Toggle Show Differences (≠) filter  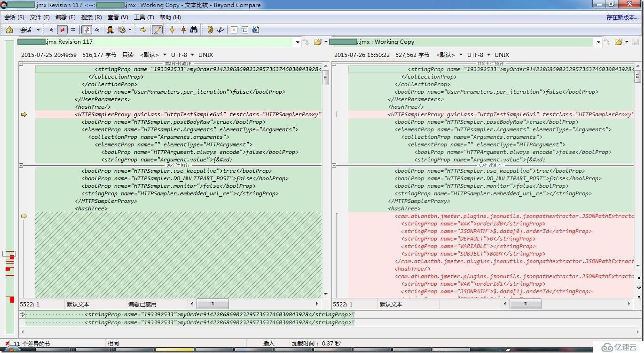click(x=62, y=30)
